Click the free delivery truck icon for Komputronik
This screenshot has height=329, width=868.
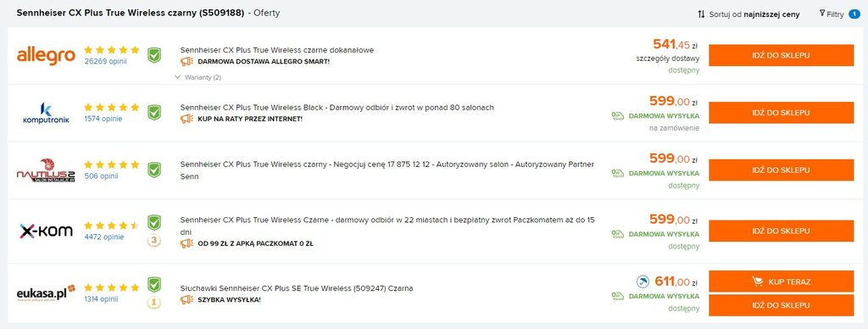[x=618, y=116]
